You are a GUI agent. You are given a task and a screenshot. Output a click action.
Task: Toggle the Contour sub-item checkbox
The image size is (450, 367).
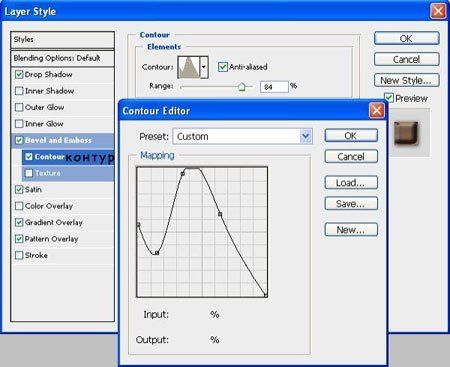coord(29,156)
